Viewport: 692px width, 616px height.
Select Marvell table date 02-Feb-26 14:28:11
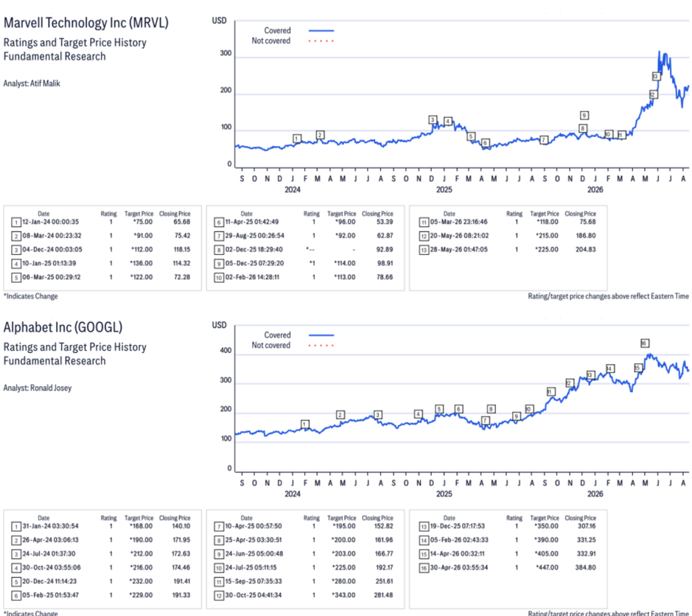click(253, 277)
